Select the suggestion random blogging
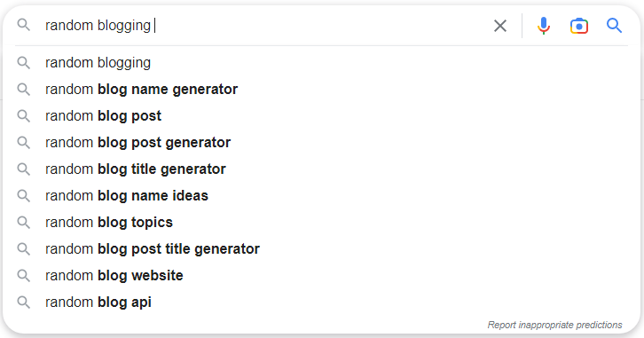Image resolution: width=644 pixels, height=338 pixels. point(322,63)
